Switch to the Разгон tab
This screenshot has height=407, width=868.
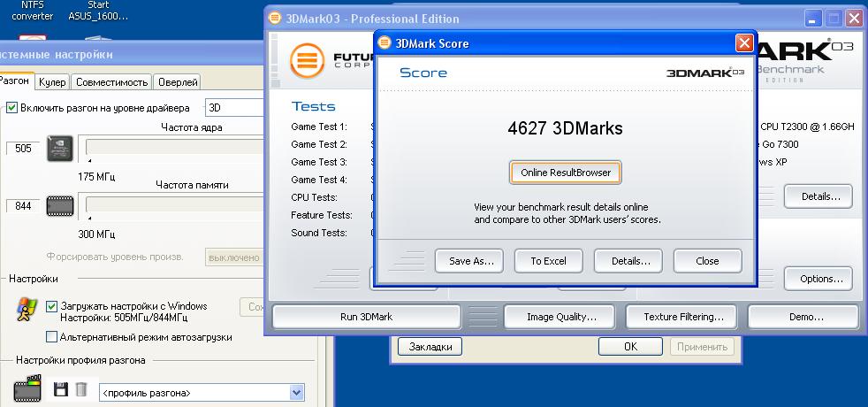click(x=16, y=81)
